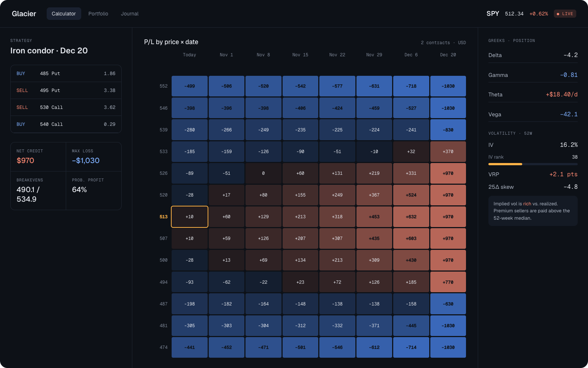This screenshot has height=368, width=588.
Task: Click the Iron condor · Dec 20 title
Action: (x=49, y=51)
